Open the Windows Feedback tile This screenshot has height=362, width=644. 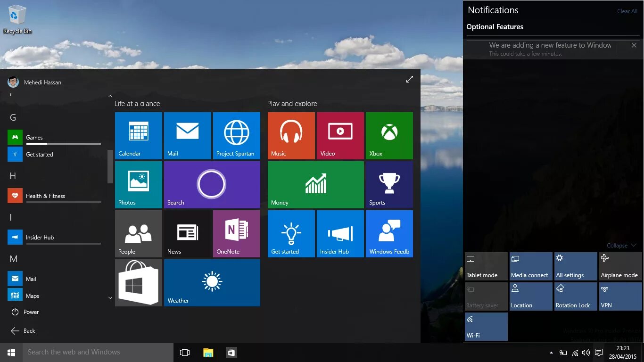(x=389, y=234)
